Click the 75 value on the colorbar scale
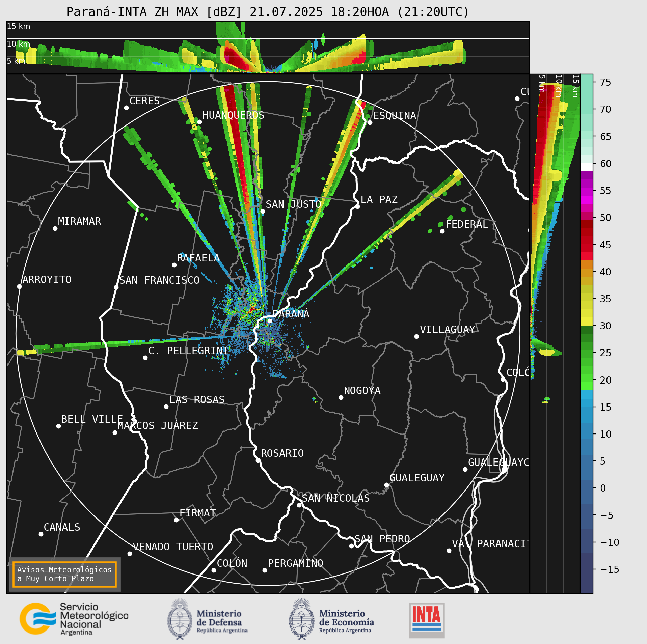The image size is (647, 644). (605, 82)
